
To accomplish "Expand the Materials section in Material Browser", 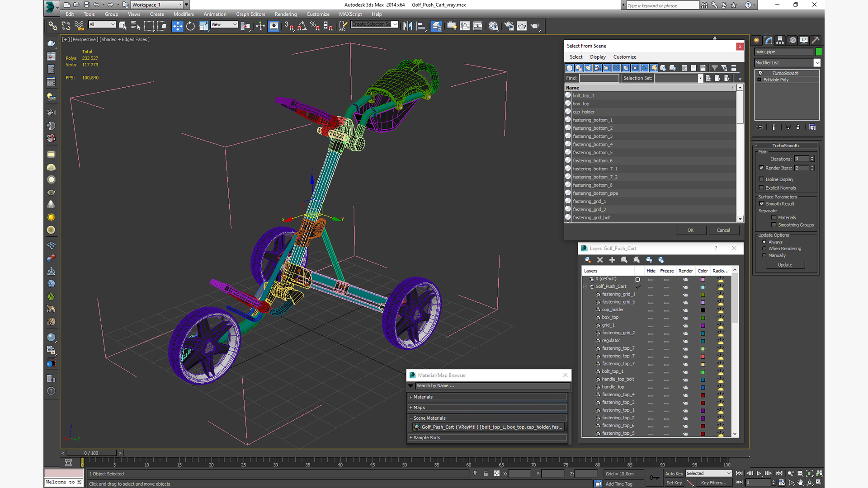I will pos(487,397).
